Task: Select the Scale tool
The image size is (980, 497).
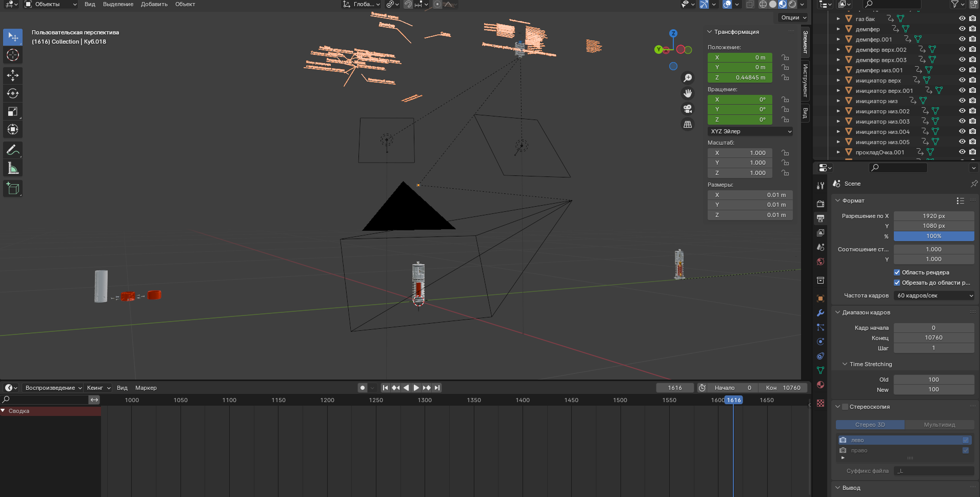Action: tap(13, 111)
